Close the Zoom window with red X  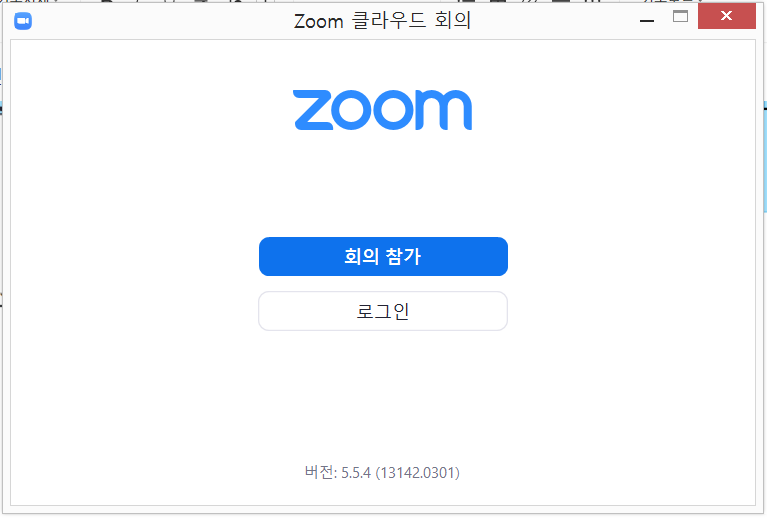pos(726,16)
